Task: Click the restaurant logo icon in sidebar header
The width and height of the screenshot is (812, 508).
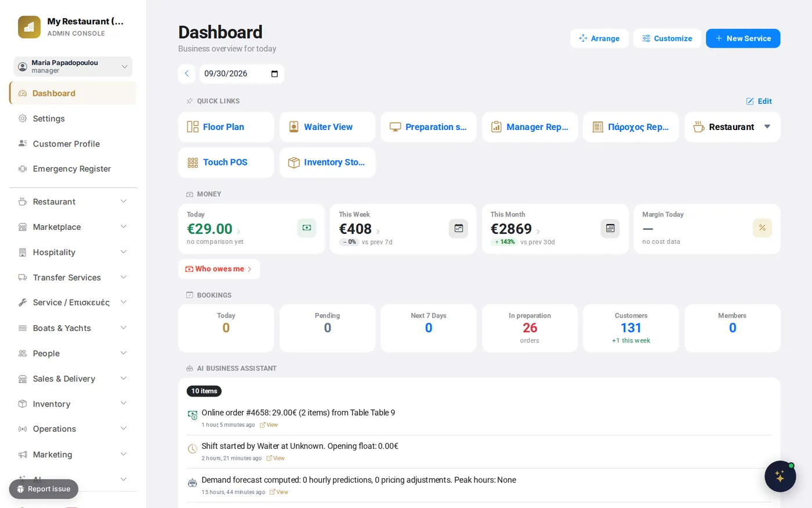Action: [29, 27]
